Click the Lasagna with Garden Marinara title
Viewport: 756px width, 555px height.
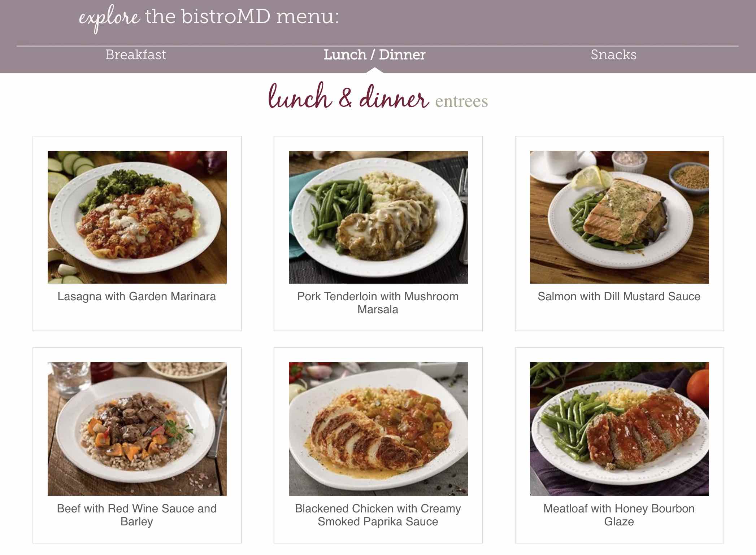(137, 296)
